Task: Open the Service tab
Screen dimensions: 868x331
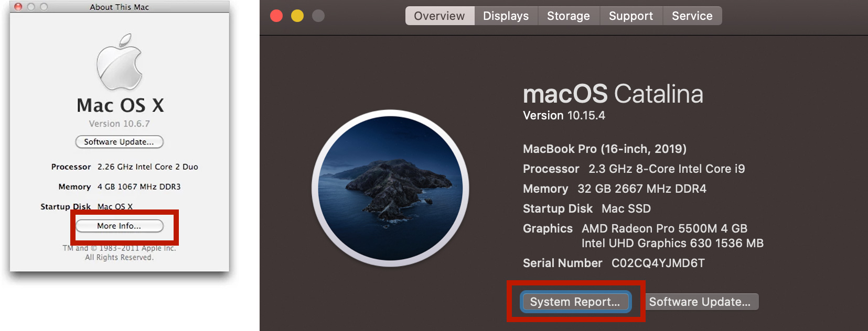Action: point(692,16)
